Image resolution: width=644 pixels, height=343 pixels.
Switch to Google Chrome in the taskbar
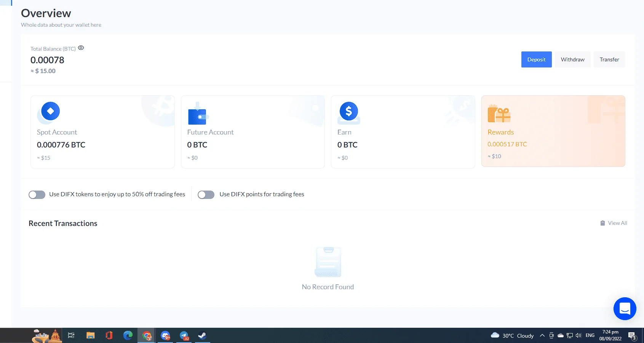point(147,335)
